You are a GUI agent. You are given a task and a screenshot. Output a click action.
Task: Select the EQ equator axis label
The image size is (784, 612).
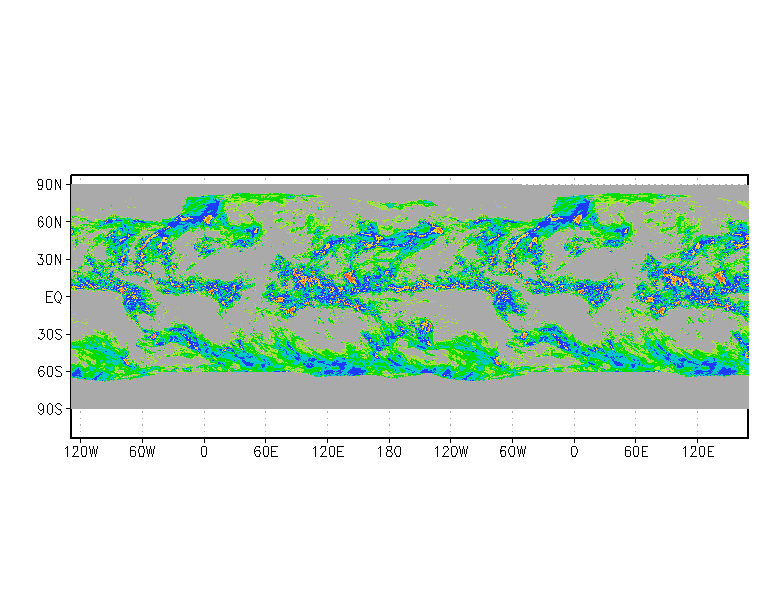54,298
